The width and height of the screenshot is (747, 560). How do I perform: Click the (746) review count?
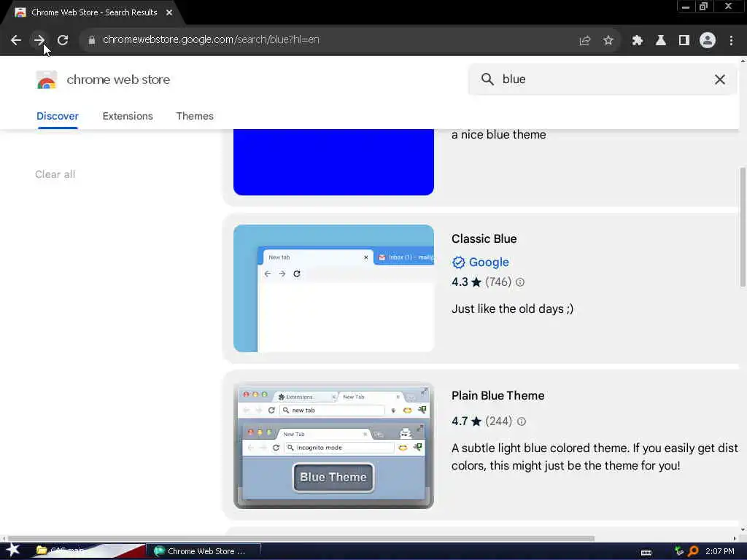coord(498,282)
